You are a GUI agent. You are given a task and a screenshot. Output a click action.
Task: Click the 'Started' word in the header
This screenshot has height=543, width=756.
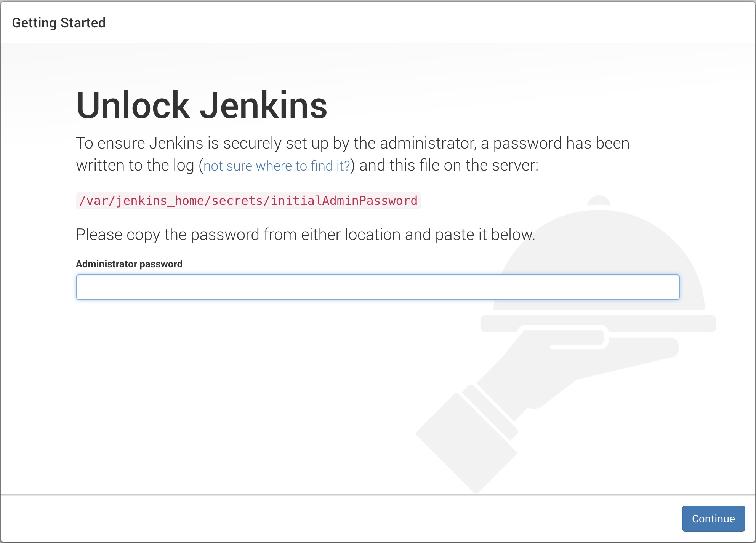pyautogui.click(x=83, y=23)
